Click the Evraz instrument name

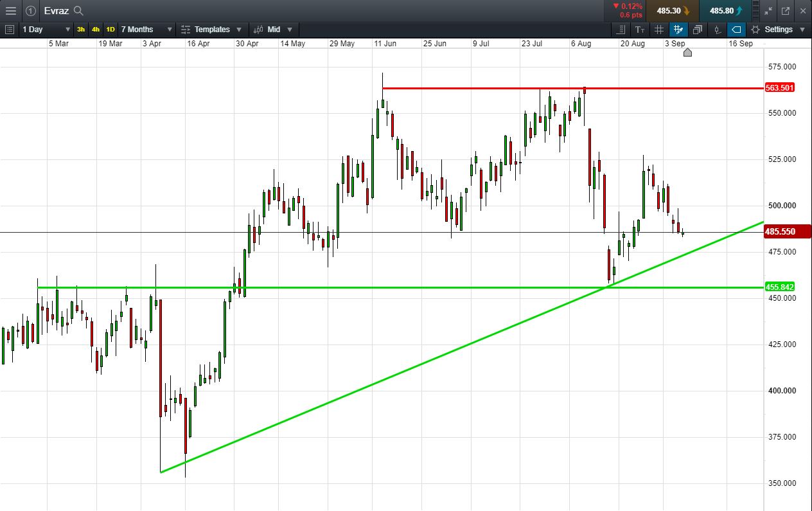pyautogui.click(x=57, y=11)
